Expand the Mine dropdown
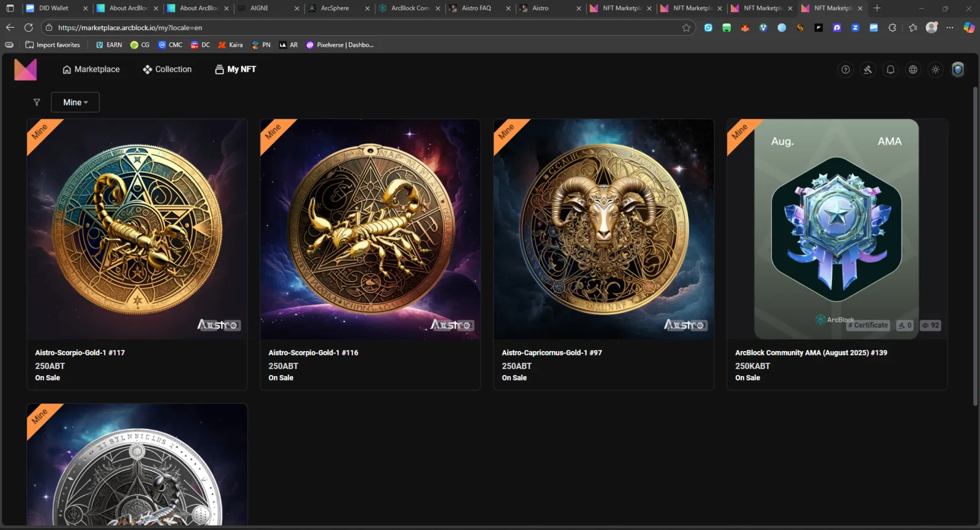Image resolution: width=980 pixels, height=530 pixels. (75, 102)
